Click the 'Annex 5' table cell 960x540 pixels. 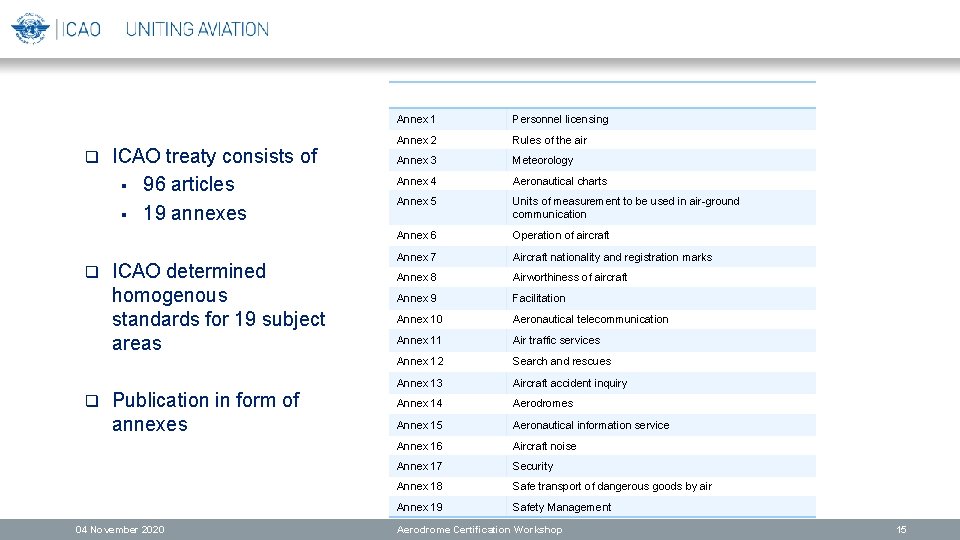[448, 208]
